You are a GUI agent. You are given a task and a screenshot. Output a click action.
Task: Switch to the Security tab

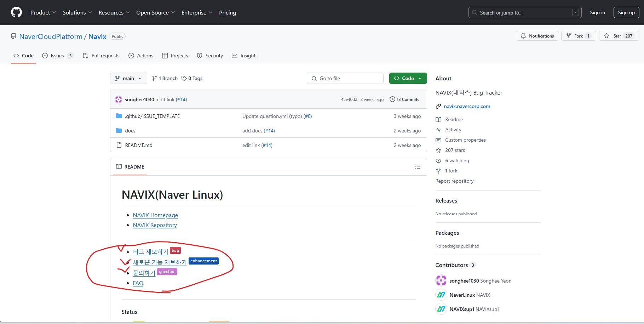210,56
